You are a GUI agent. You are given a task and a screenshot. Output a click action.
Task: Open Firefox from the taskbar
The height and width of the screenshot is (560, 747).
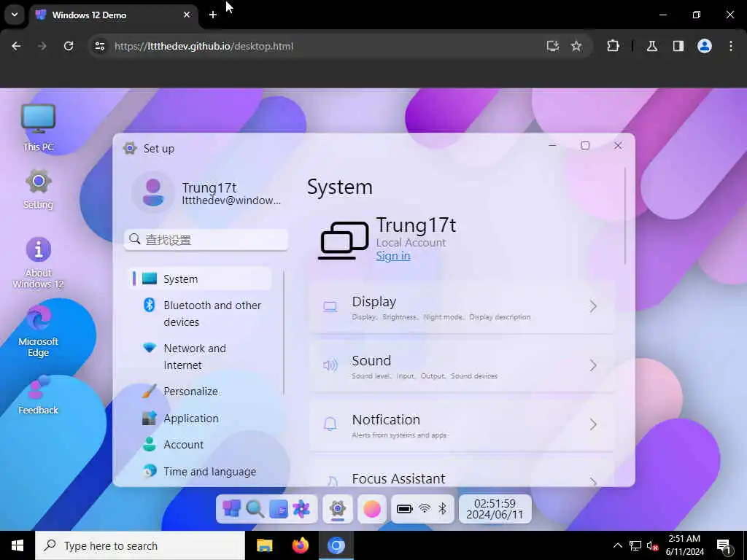[x=300, y=545]
